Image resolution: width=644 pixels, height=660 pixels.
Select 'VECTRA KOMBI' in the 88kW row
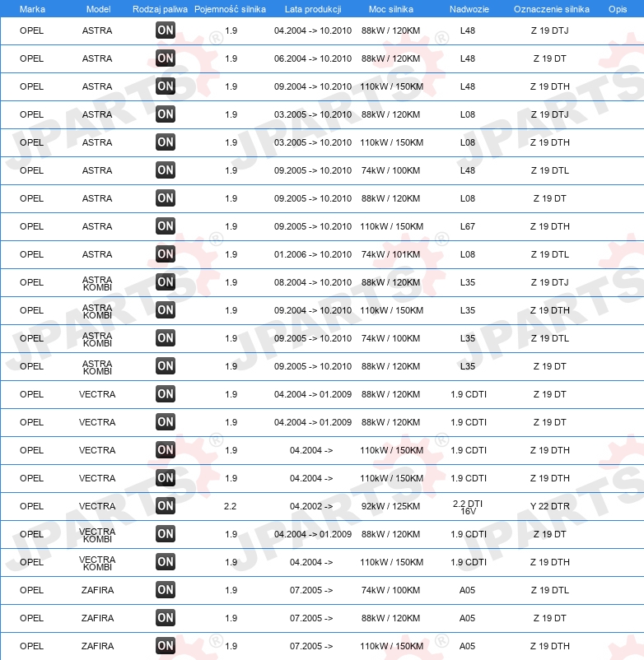[97, 535]
